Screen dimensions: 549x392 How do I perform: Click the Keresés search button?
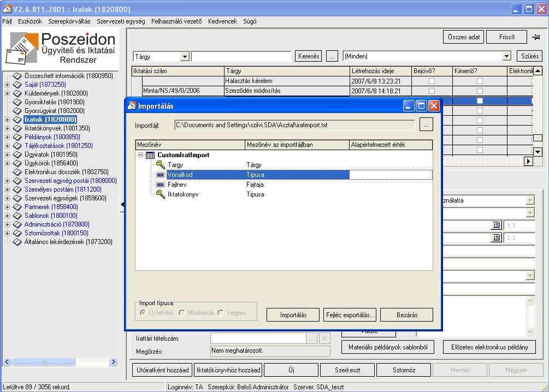tap(309, 56)
